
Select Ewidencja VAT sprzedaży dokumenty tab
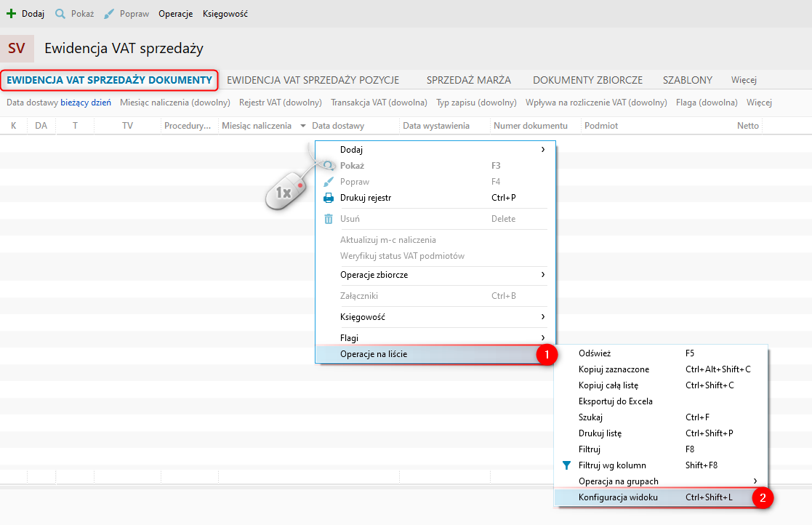click(x=109, y=80)
